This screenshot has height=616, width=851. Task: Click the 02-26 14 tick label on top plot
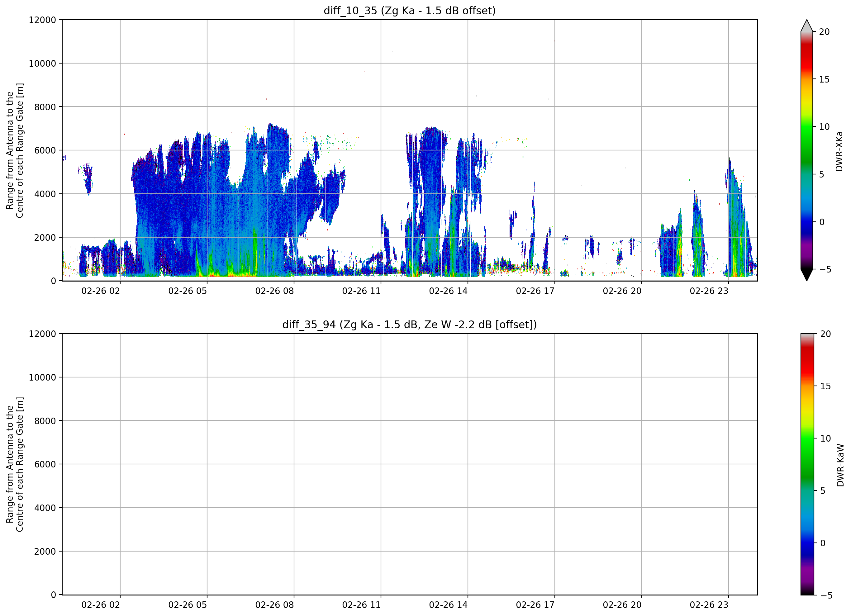tap(448, 291)
